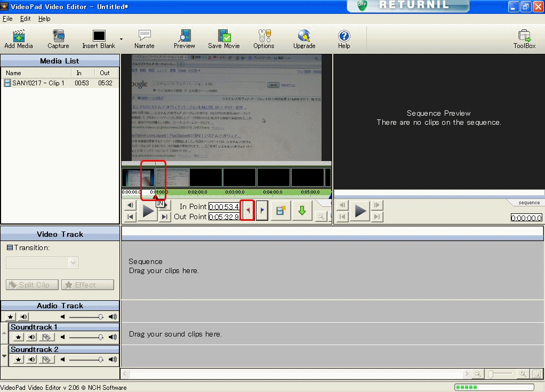Go to end of clip preview
This screenshot has height=392, width=545.
(x=165, y=217)
